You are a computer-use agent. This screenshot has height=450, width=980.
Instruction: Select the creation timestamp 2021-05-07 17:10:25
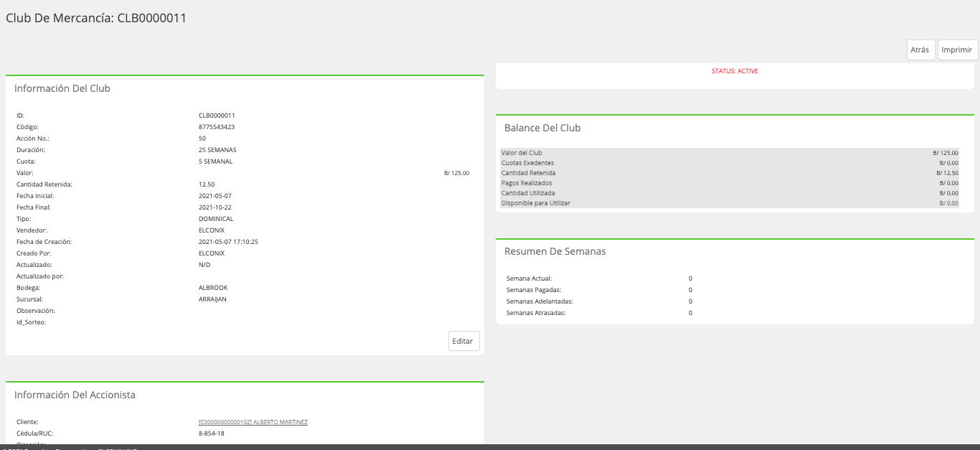[228, 242]
